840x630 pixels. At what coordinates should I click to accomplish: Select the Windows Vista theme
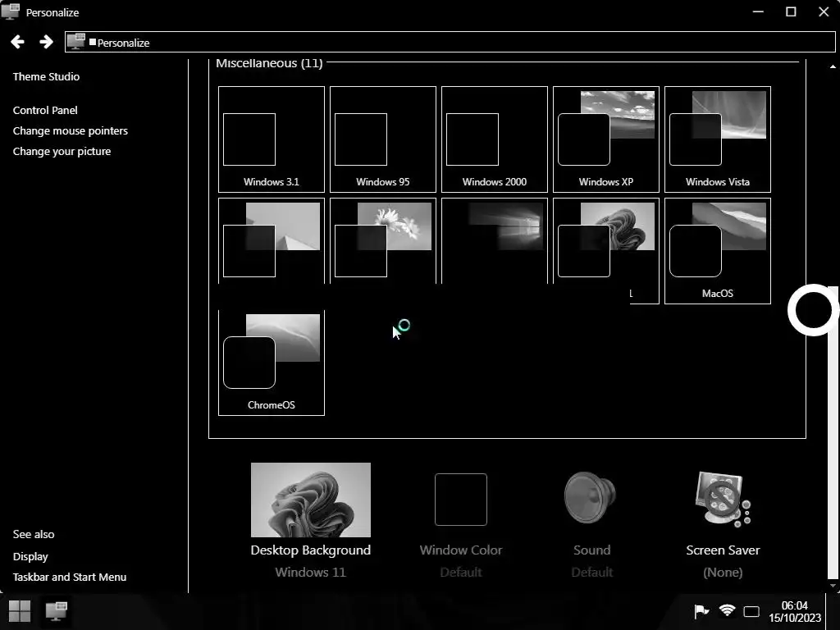point(718,139)
